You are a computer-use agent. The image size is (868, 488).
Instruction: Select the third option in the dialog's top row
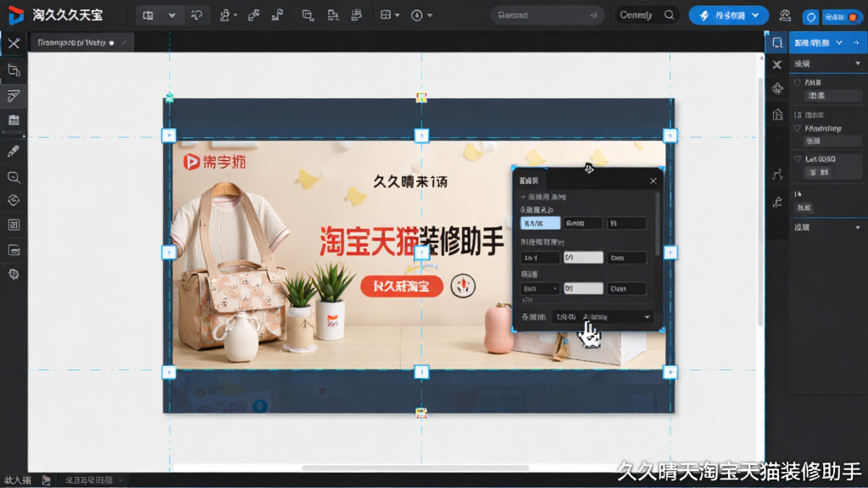click(626, 223)
